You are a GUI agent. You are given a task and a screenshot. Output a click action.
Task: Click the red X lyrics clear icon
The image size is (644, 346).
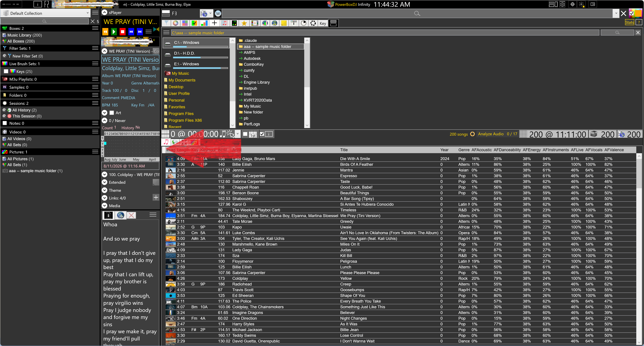pyautogui.click(x=131, y=215)
